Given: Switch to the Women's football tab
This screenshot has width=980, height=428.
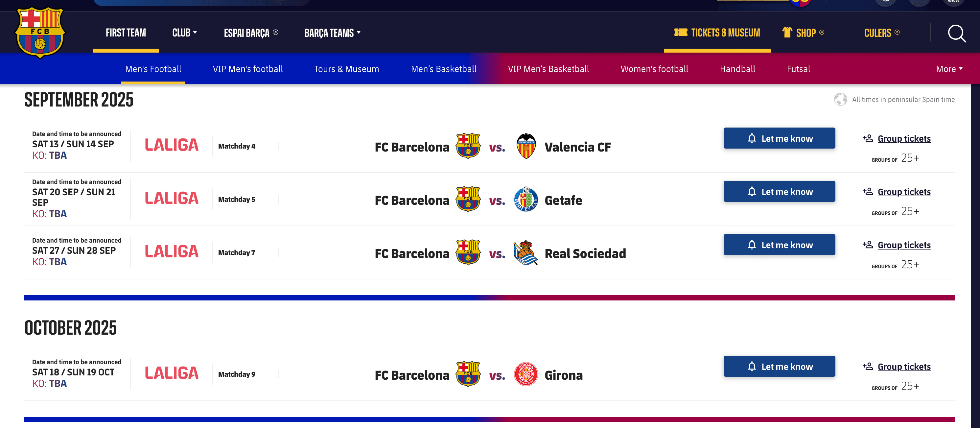Looking at the screenshot, I should 654,69.
